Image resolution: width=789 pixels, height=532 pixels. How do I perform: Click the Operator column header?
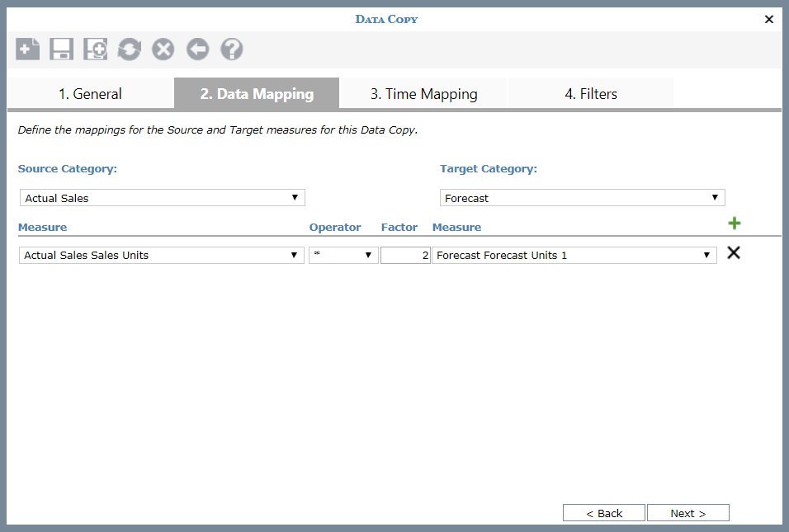click(x=335, y=228)
